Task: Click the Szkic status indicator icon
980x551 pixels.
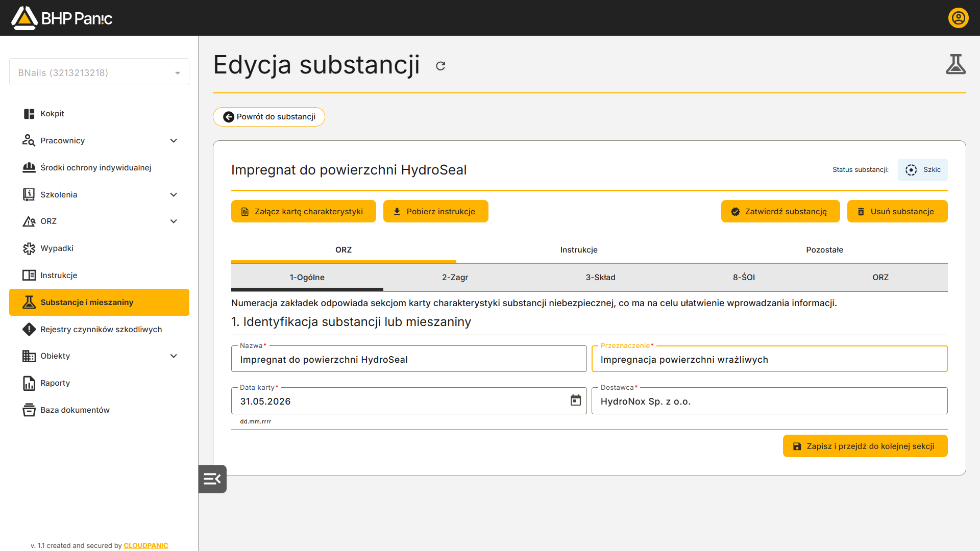Action: (911, 170)
